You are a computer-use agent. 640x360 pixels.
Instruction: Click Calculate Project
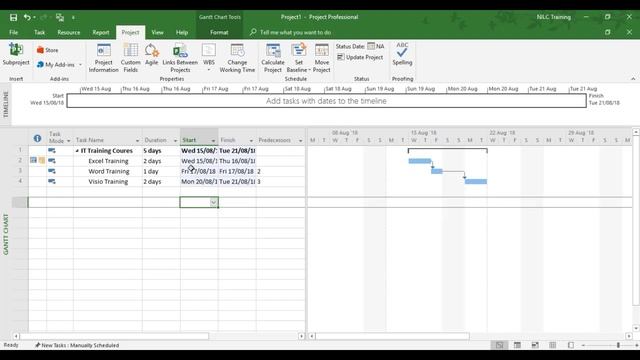click(273, 58)
